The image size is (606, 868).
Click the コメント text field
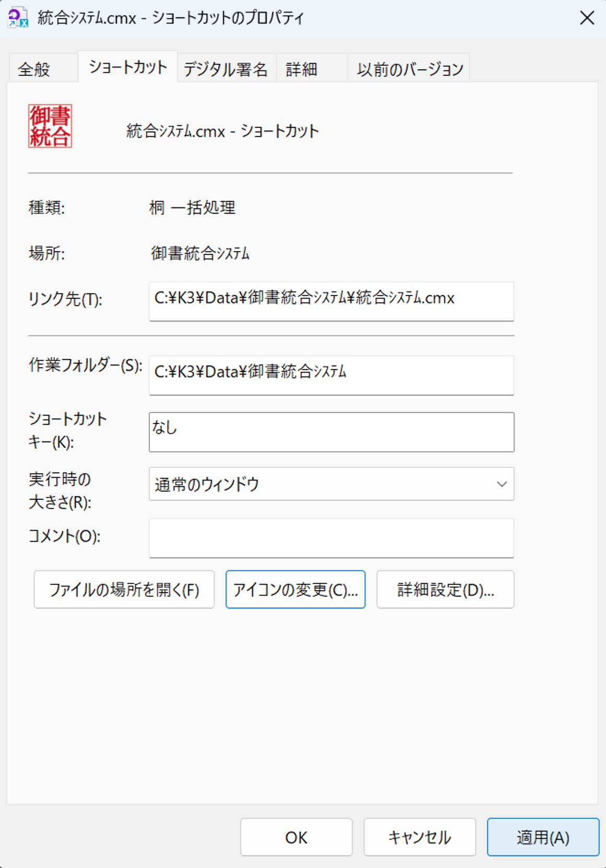tap(331, 538)
